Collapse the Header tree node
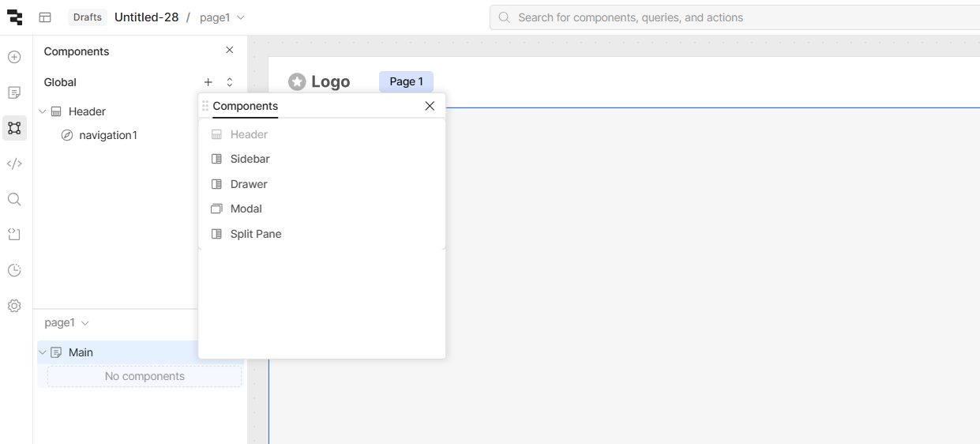The image size is (980, 444). point(43,111)
